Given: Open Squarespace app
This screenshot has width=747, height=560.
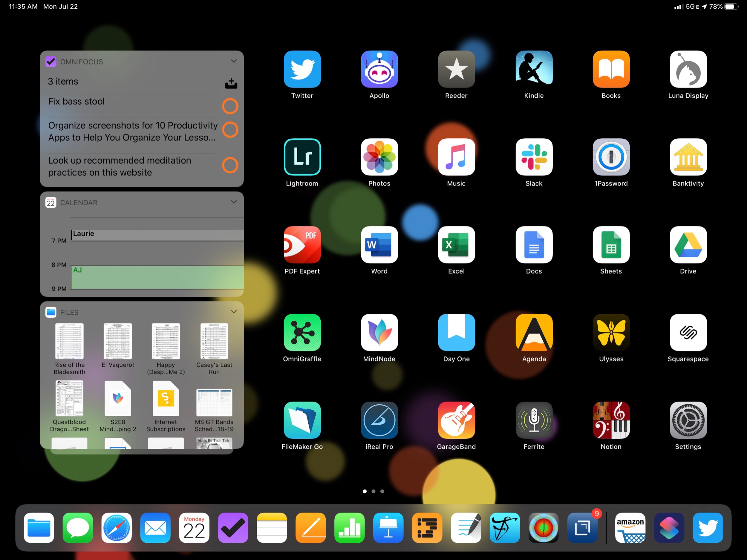Looking at the screenshot, I should [x=688, y=333].
